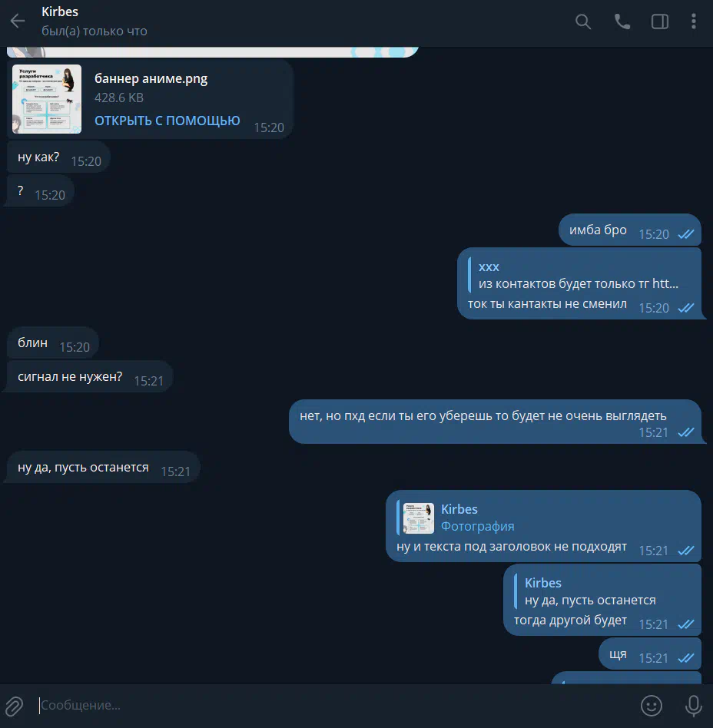Click ОТКРЫТЬ С ПОМОЩЬЮ link
Screen dimensions: 713x728
[167, 121]
